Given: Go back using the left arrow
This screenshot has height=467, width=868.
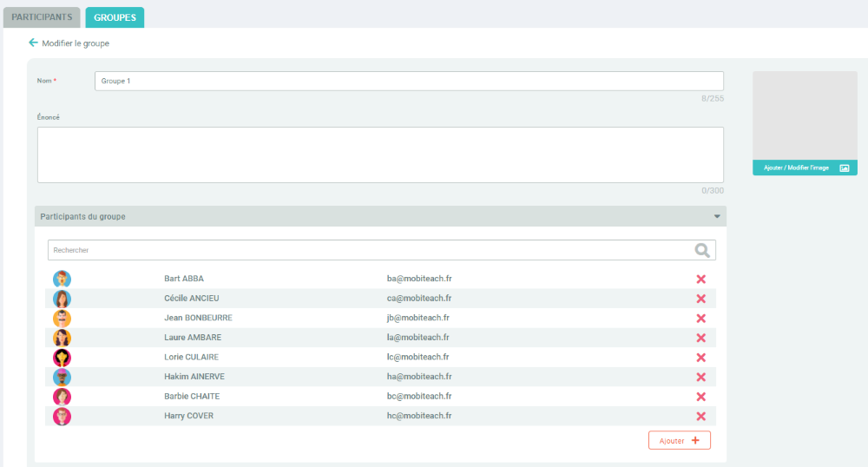Looking at the screenshot, I should (33, 43).
